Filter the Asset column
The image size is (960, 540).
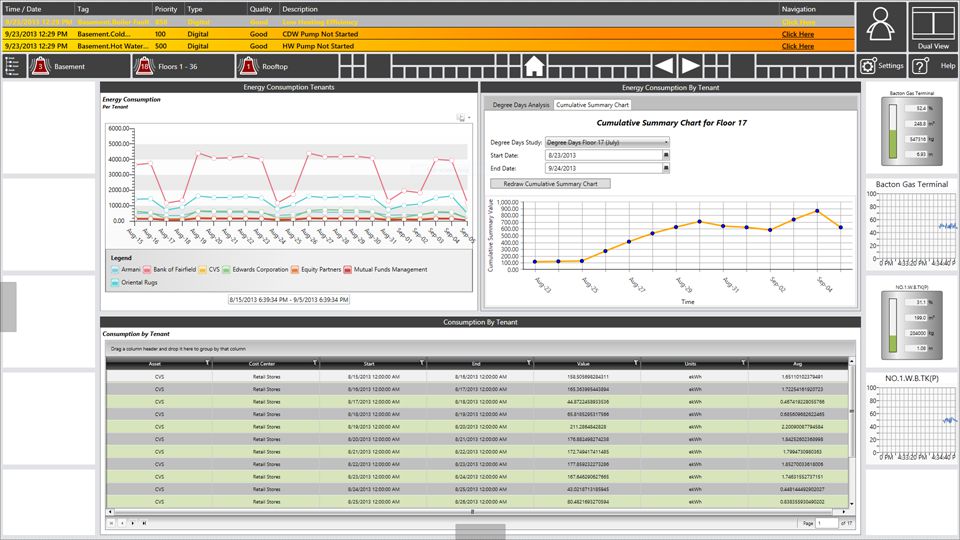point(208,363)
